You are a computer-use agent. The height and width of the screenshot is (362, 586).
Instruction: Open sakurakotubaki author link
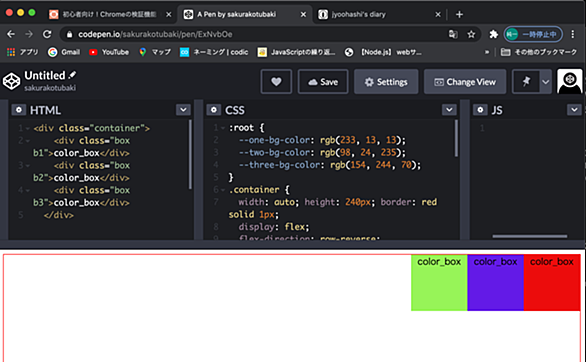50,88
